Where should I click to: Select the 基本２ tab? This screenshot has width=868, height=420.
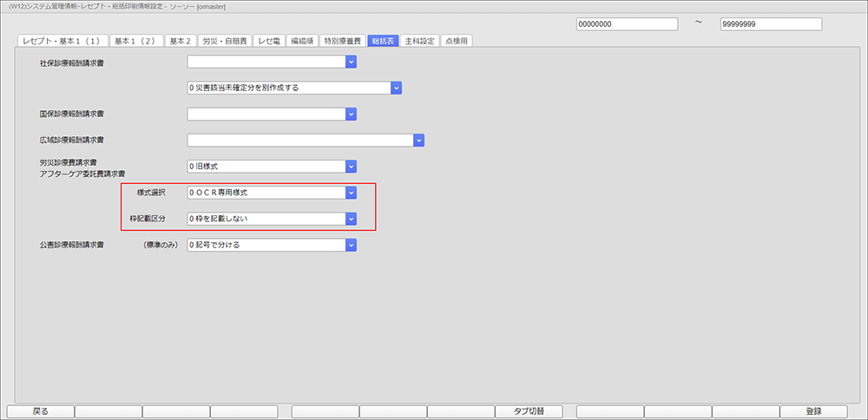pos(180,41)
